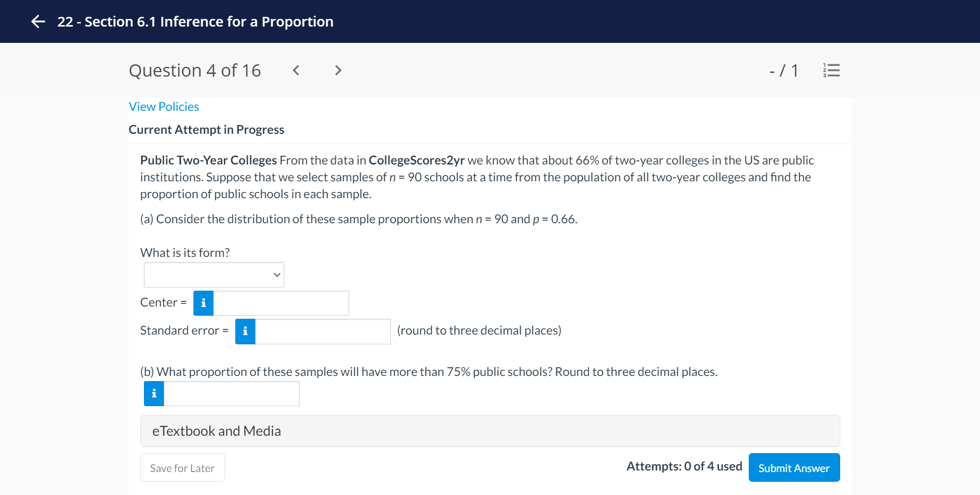Open the info tooltip for part (b) answer
Image resolution: width=980 pixels, height=495 pixels.
pos(153,393)
